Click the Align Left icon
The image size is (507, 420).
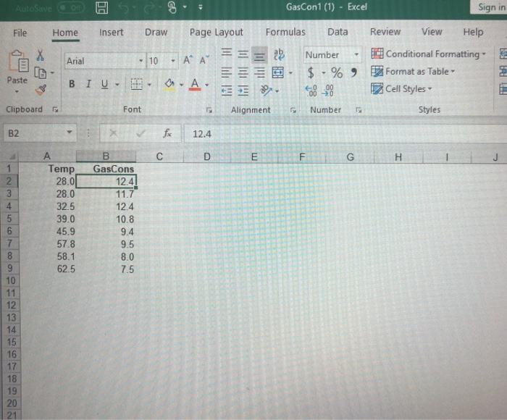(x=226, y=72)
